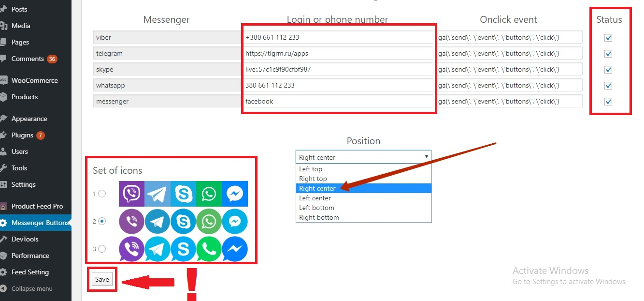
Task: Open Product Feed Pro menu link
Action: (37, 206)
